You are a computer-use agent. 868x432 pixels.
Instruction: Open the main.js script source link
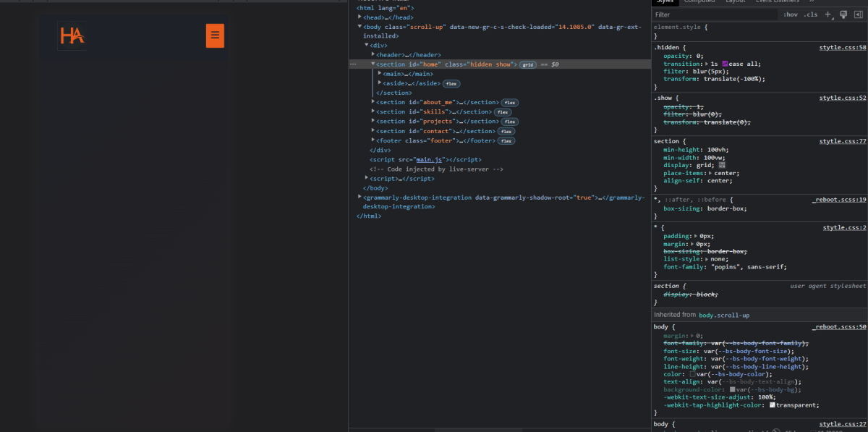pyautogui.click(x=428, y=159)
